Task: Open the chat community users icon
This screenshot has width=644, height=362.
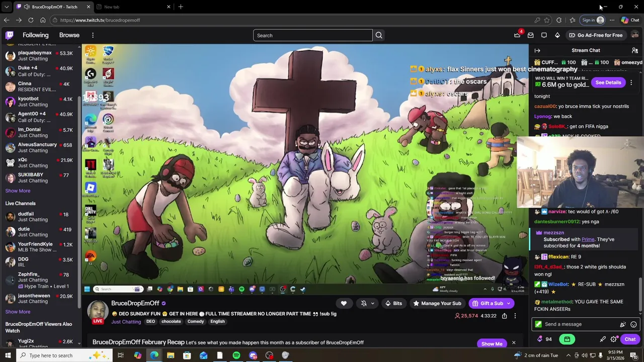Action: 635,50
